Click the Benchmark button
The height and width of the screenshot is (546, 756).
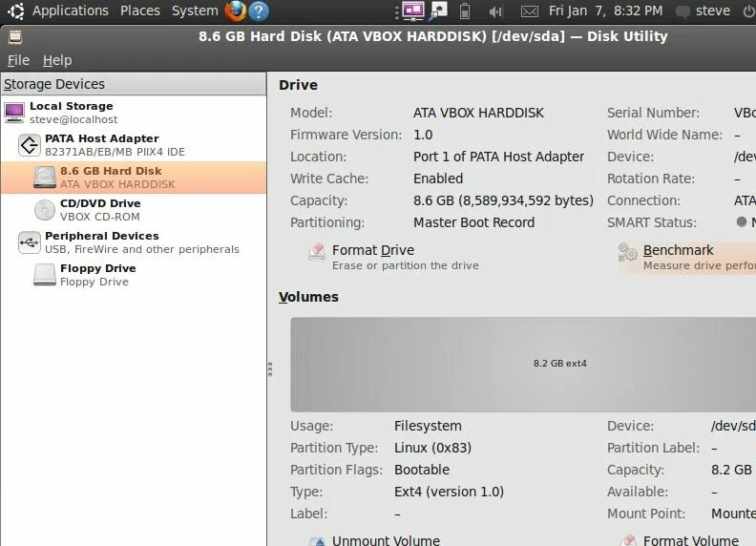click(687, 258)
